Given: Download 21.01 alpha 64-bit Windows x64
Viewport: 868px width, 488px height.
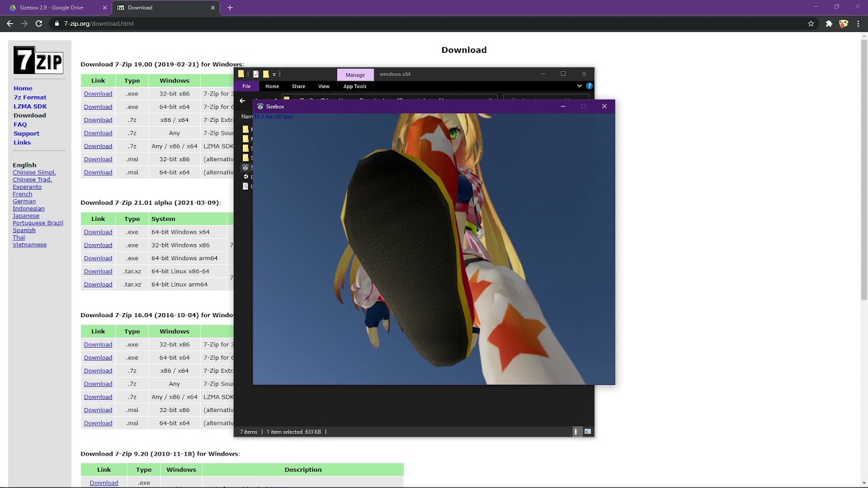Looking at the screenshot, I should click(x=98, y=232).
